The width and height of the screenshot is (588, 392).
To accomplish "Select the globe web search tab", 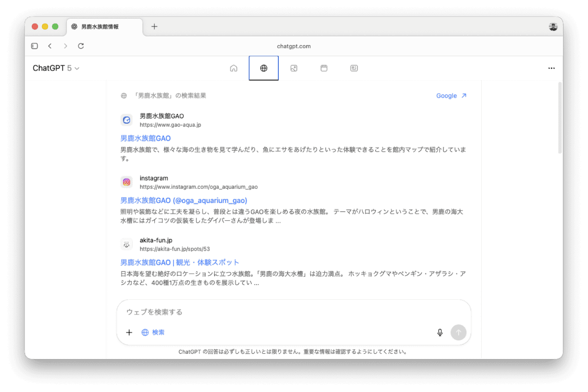I will pos(264,68).
